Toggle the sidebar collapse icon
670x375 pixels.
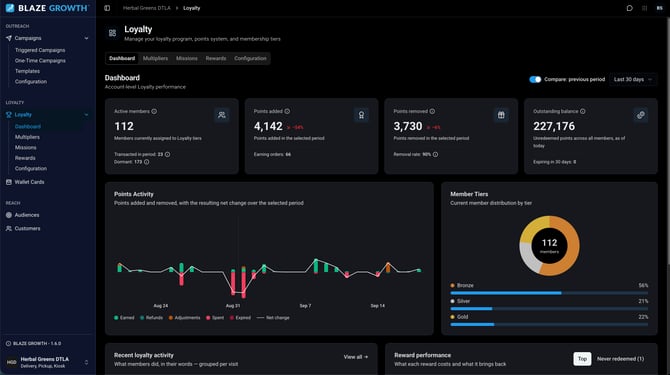click(x=107, y=8)
